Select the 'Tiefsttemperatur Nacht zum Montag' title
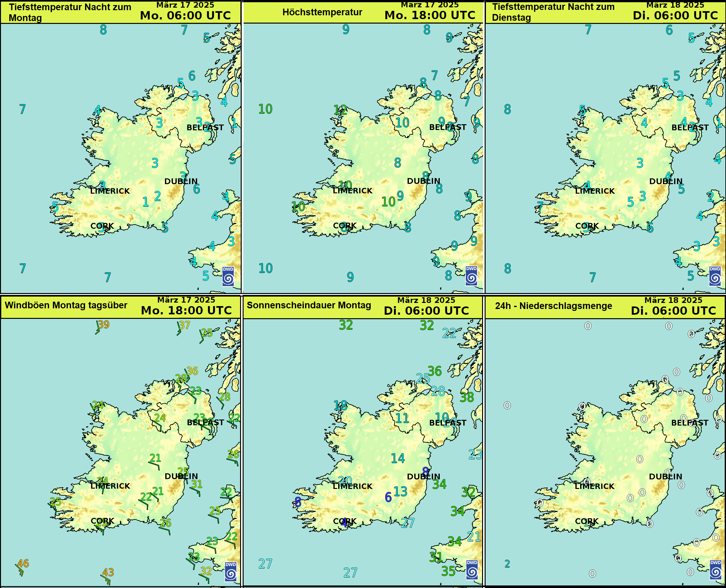726x588 pixels. [70, 12]
